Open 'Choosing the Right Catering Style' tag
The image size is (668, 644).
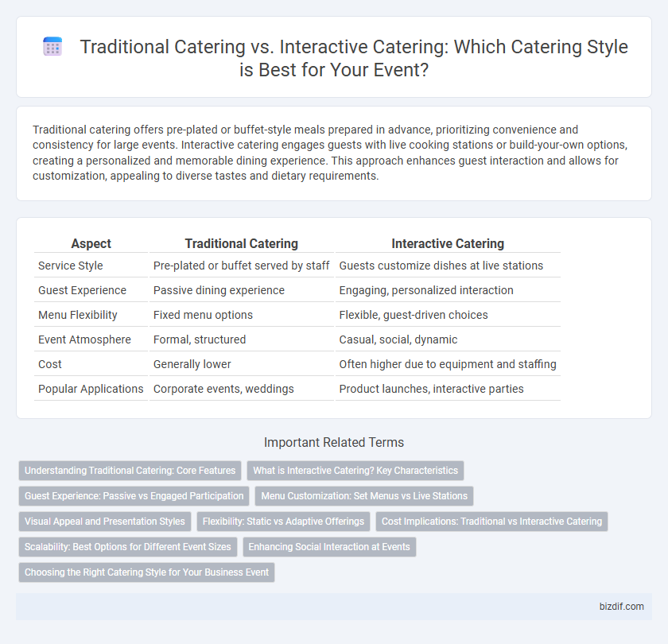146,572
